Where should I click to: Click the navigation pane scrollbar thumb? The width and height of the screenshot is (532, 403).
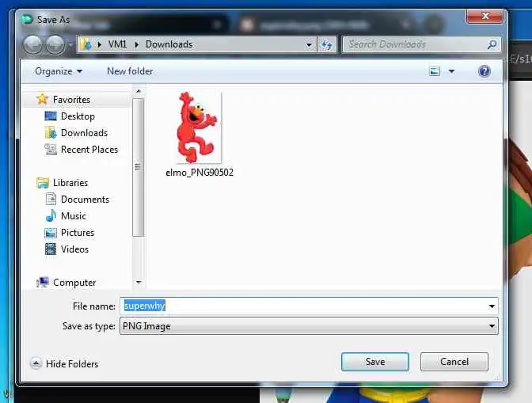click(138, 167)
